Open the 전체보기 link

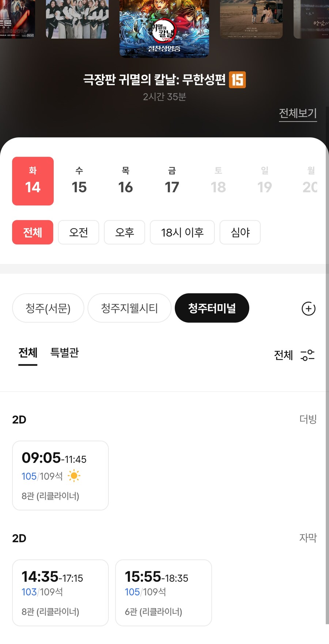(298, 114)
